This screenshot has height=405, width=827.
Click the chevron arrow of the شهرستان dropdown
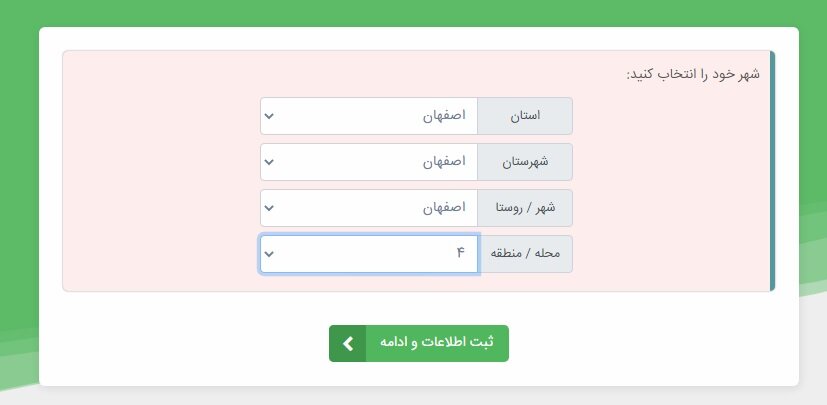point(269,162)
